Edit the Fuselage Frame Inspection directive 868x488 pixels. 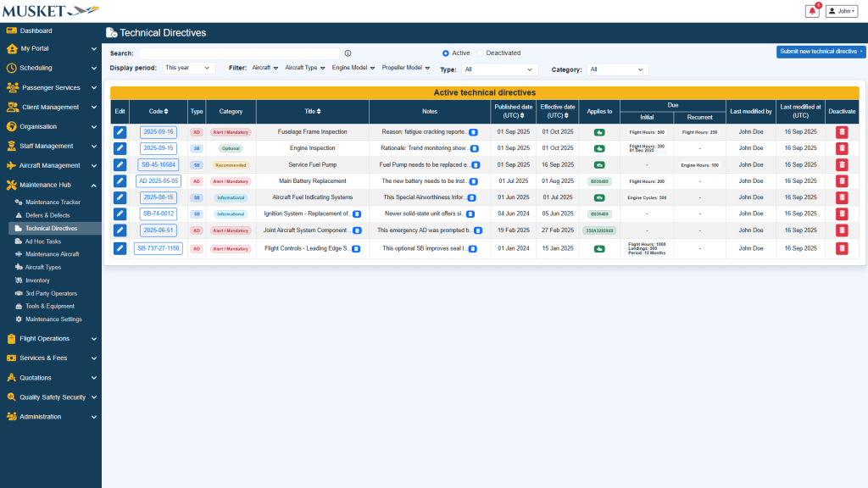pos(120,132)
